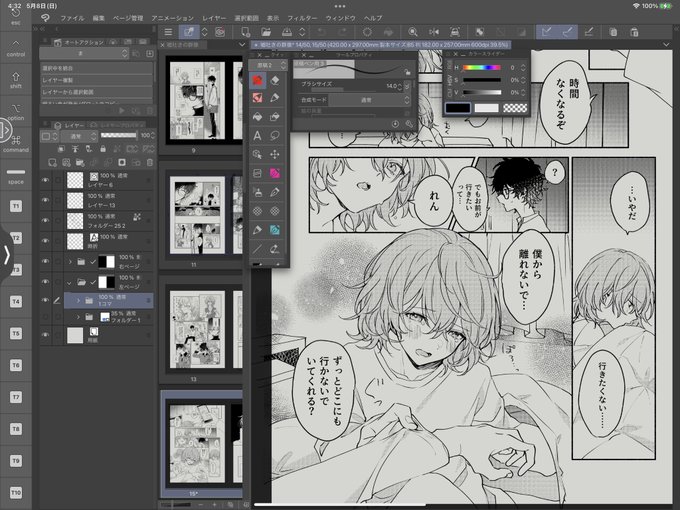Image resolution: width=680 pixels, height=510 pixels.
Task: Expand the 右ページ folder
Action: [70, 262]
